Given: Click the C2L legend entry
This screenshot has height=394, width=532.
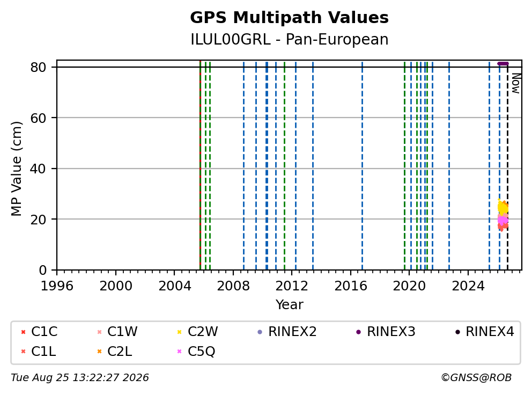Looking at the screenshot, I should [114, 351].
